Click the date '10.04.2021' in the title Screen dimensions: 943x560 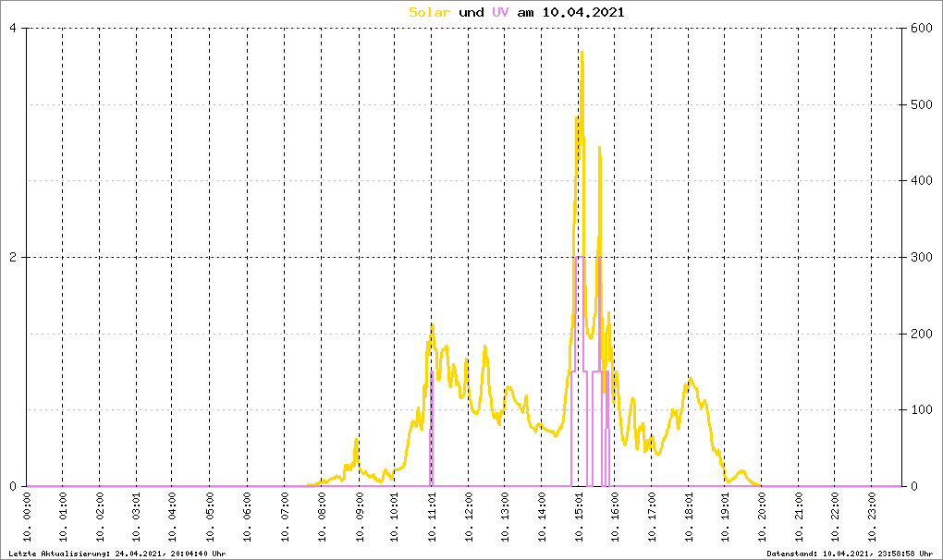pos(582,12)
